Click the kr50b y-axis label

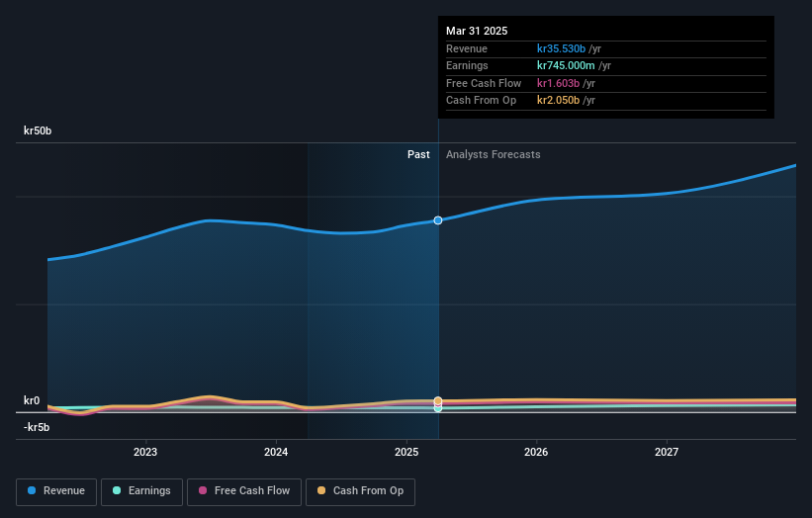point(39,130)
